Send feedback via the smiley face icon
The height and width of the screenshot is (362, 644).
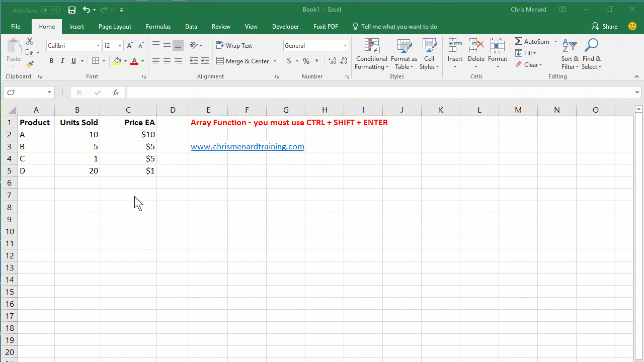click(x=632, y=26)
